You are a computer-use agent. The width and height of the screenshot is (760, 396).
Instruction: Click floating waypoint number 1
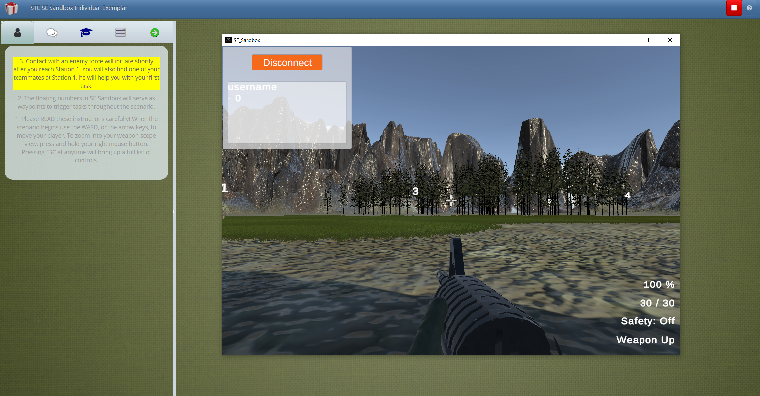coord(224,188)
